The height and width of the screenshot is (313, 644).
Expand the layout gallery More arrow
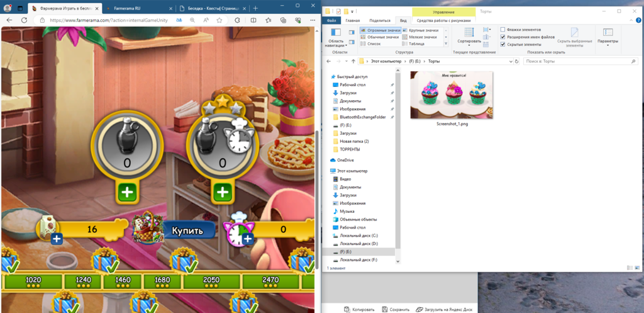[x=446, y=43]
